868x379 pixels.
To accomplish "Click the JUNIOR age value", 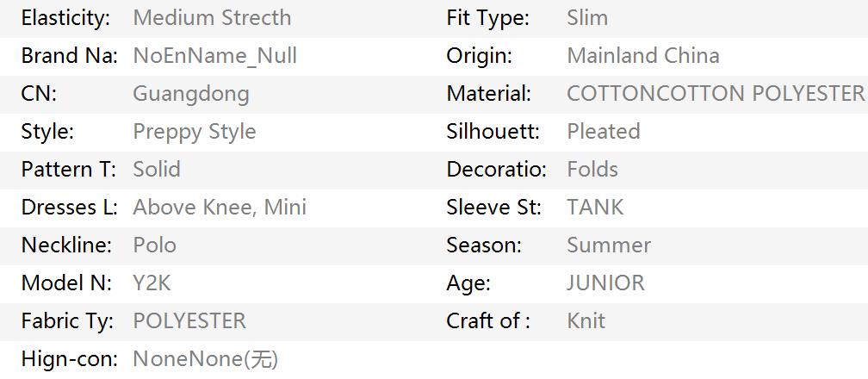I will pos(605,283).
